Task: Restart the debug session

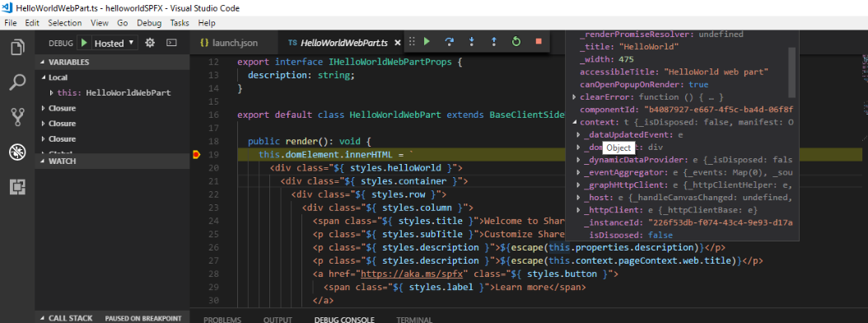Action: click(x=516, y=41)
